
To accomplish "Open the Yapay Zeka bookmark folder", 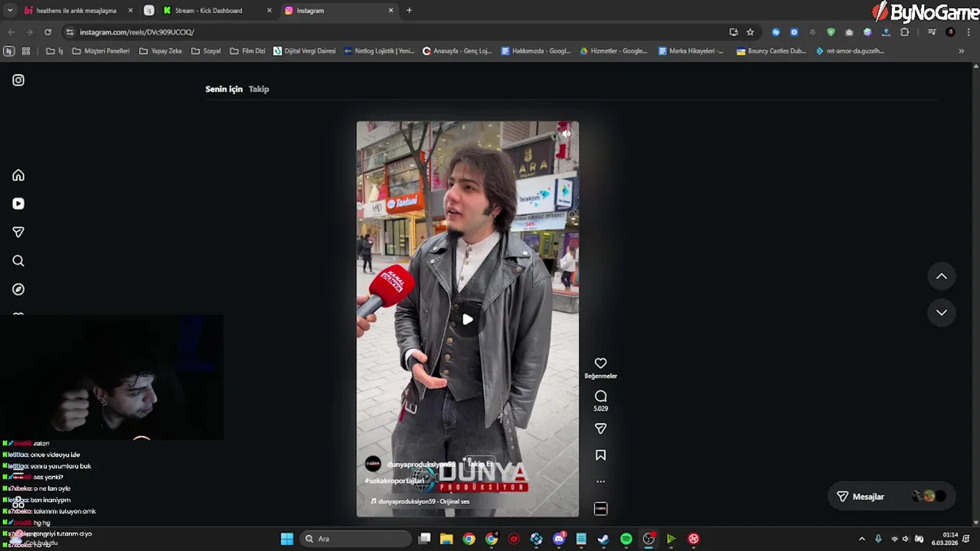I will point(160,51).
